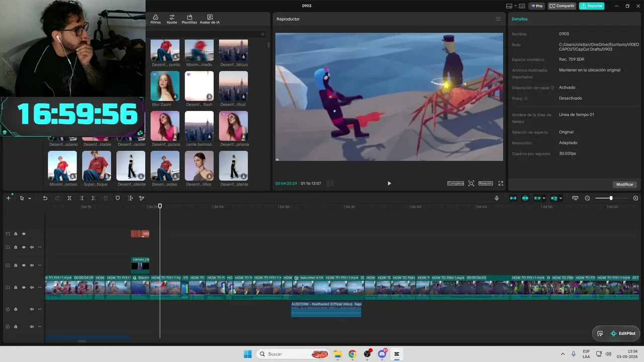This screenshot has height=362, width=644.
Task: Play the preview video
Action: pos(389,184)
